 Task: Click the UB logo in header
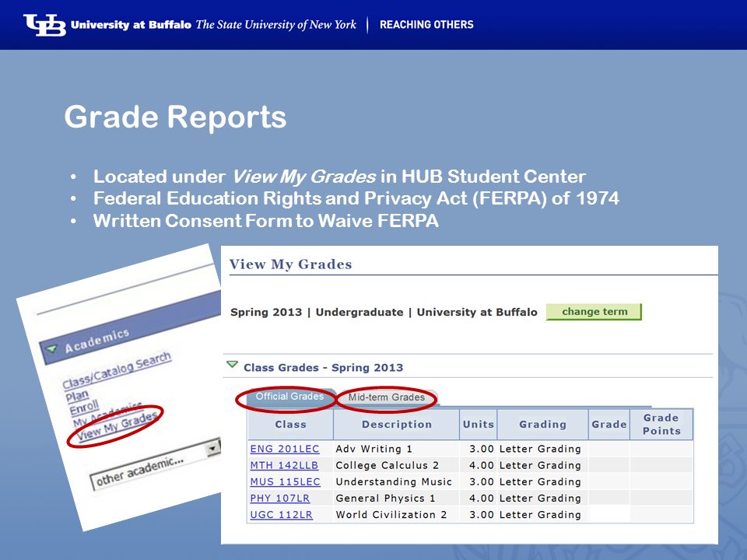pos(45,25)
